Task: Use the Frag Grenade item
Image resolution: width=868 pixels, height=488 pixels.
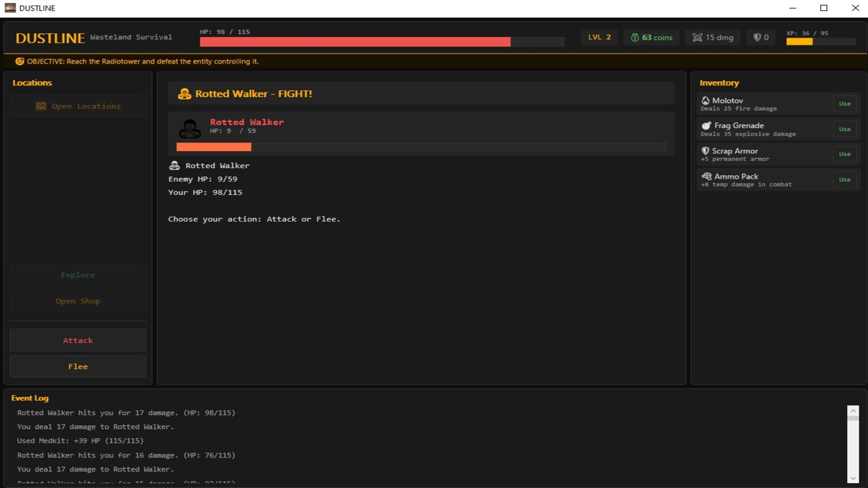Action: click(844, 129)
